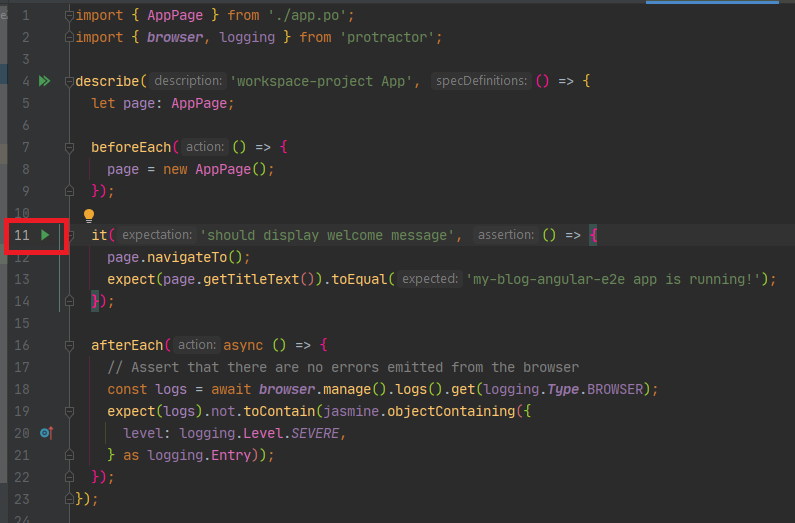Screen dimensions: 795x523
Task: Click the 'workspace-project App' string
Action: [321, 81]
